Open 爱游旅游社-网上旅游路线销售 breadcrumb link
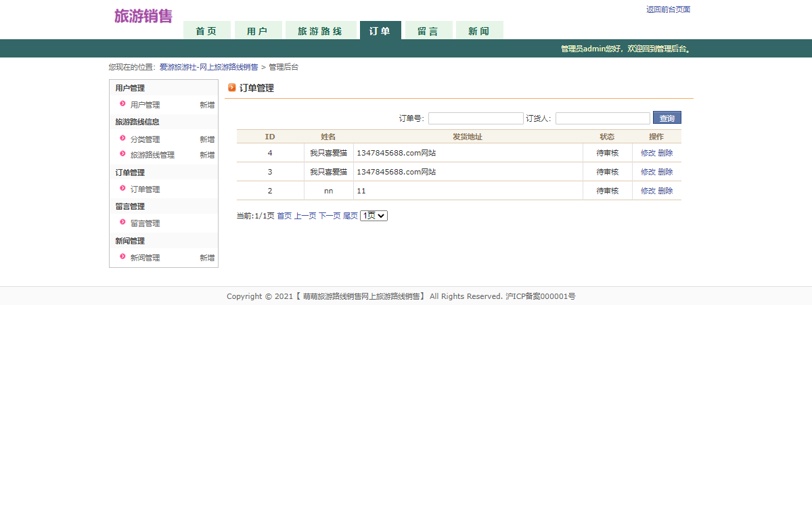 (208, 67)
